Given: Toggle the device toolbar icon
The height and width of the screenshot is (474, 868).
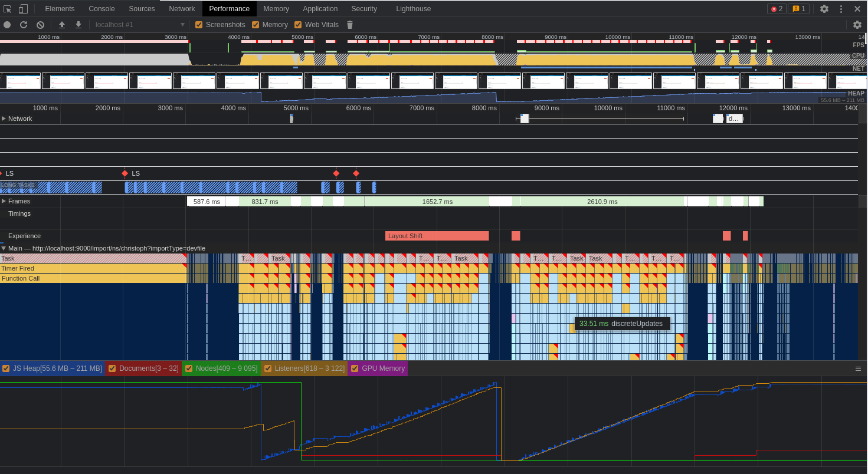Looking at the screenshot, I should coord(23,9).
